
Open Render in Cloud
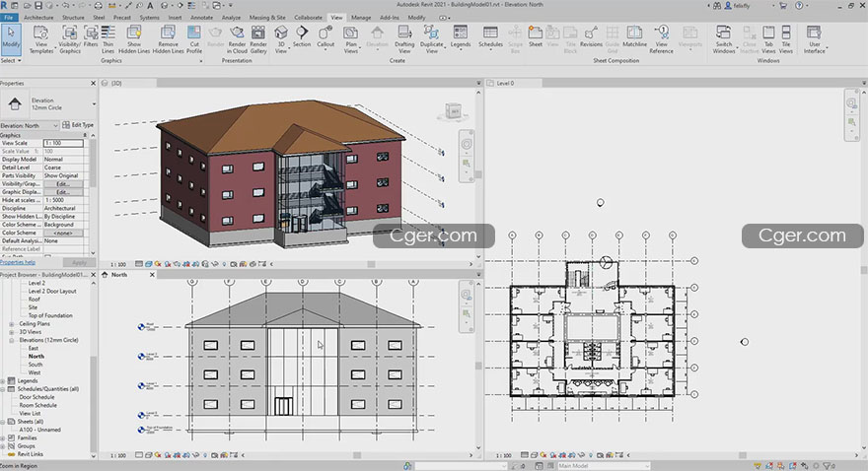[x=237, y=39]
